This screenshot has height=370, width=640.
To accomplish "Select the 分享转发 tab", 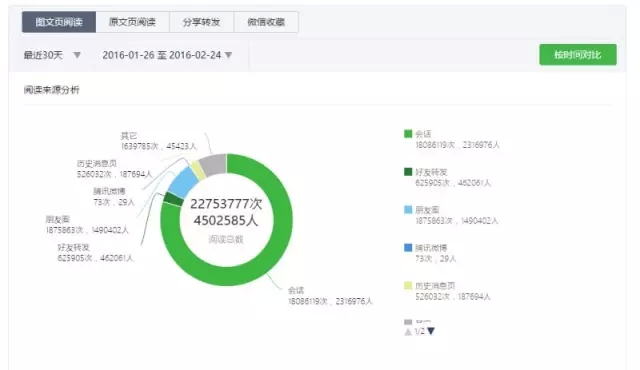I will point(201,22).
